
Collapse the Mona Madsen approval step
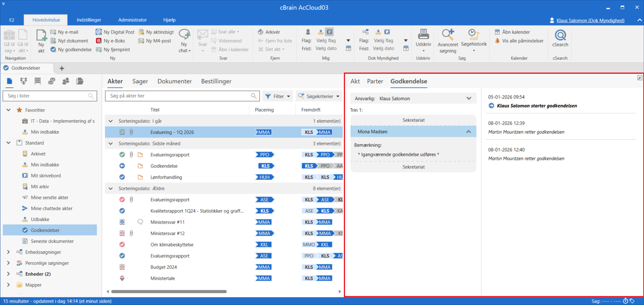[x=468, y=132]
